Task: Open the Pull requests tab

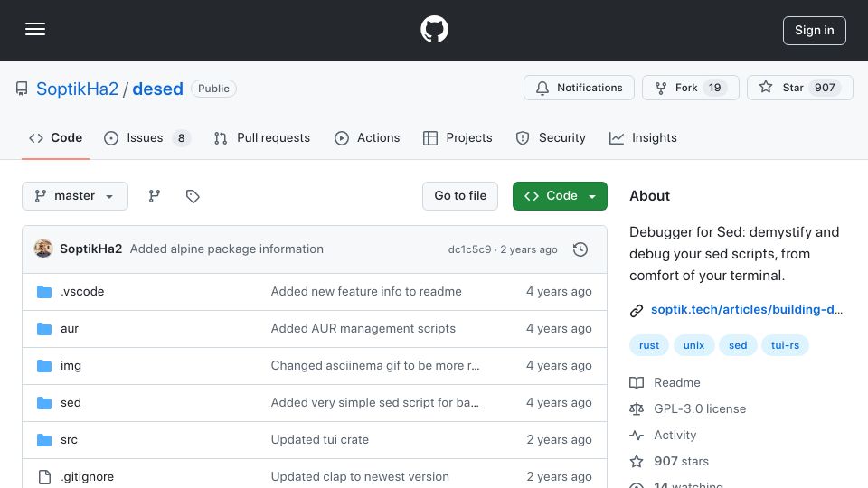Action: click(x=262, y=137)
